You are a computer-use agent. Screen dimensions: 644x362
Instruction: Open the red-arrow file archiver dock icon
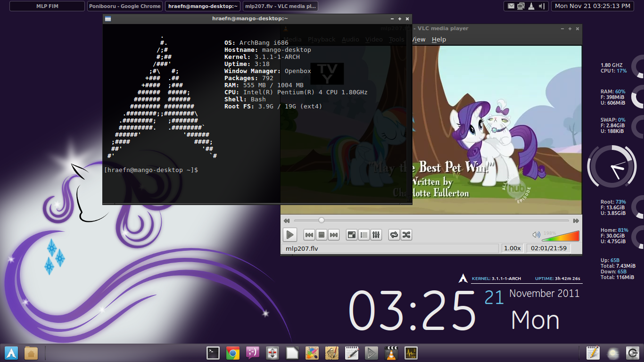point(272,353)
